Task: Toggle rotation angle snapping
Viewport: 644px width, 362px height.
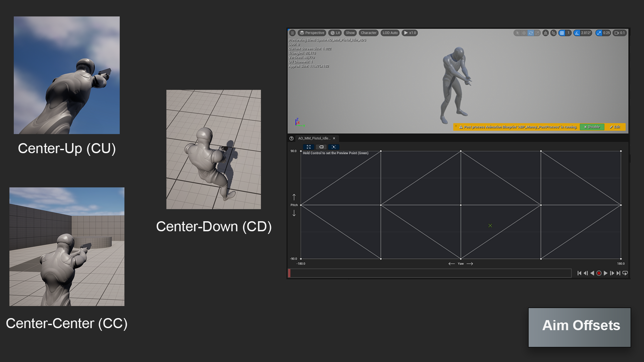Action: click(577, 33)
